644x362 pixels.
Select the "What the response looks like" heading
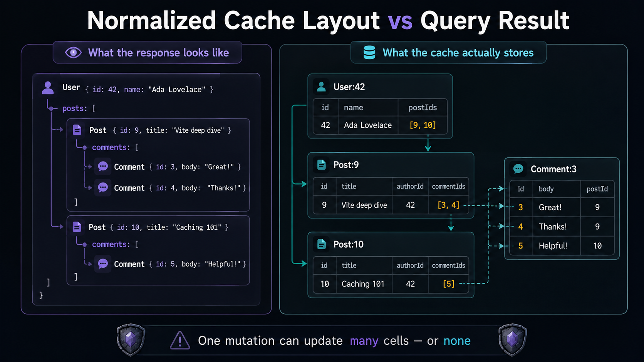tap(159, 53)
